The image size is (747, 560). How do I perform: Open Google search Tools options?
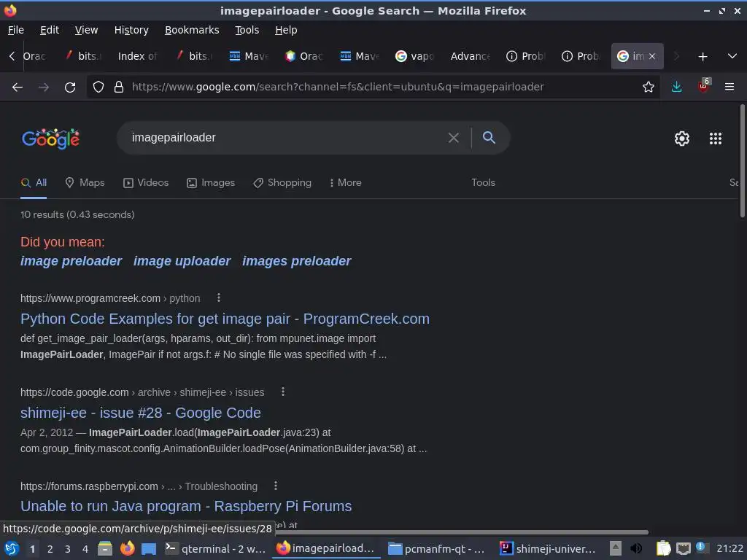point(483,183)
